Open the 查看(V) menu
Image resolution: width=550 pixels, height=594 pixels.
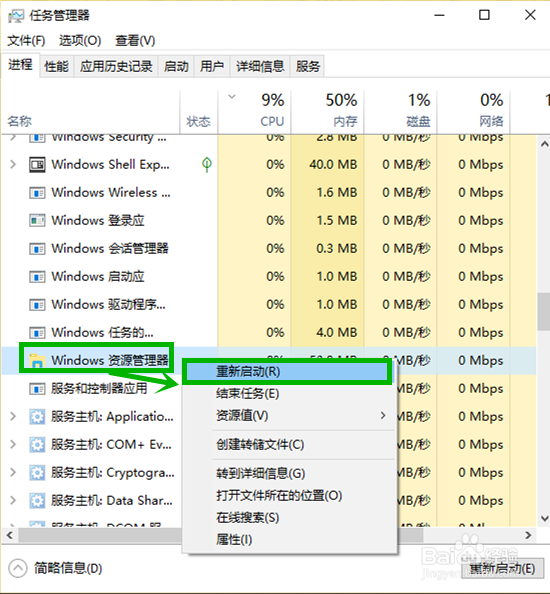coord(135,41)
